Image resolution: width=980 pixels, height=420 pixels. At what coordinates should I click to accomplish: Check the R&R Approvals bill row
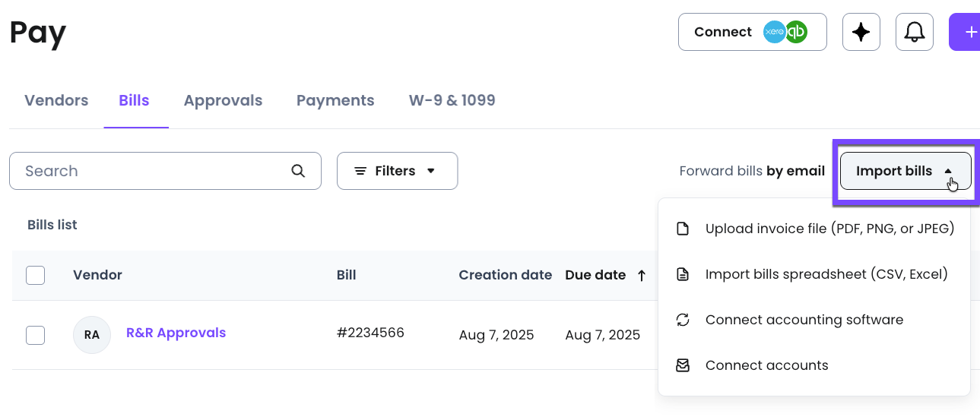tap(35, 335)
